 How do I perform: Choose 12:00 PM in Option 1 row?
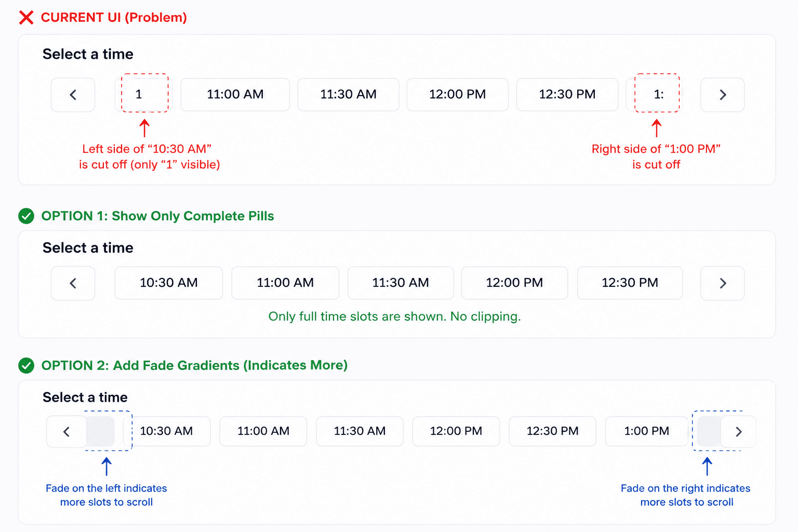515,283
